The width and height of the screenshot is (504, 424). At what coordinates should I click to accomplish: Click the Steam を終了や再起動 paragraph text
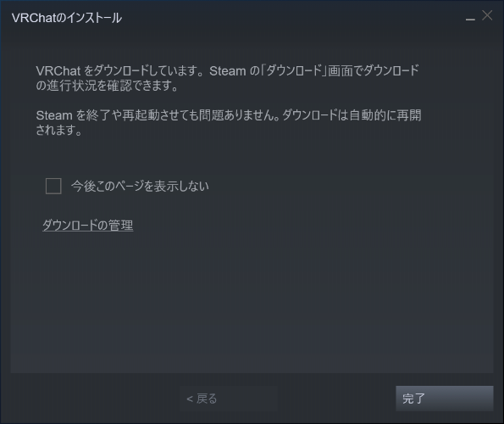tap(229, 123)
